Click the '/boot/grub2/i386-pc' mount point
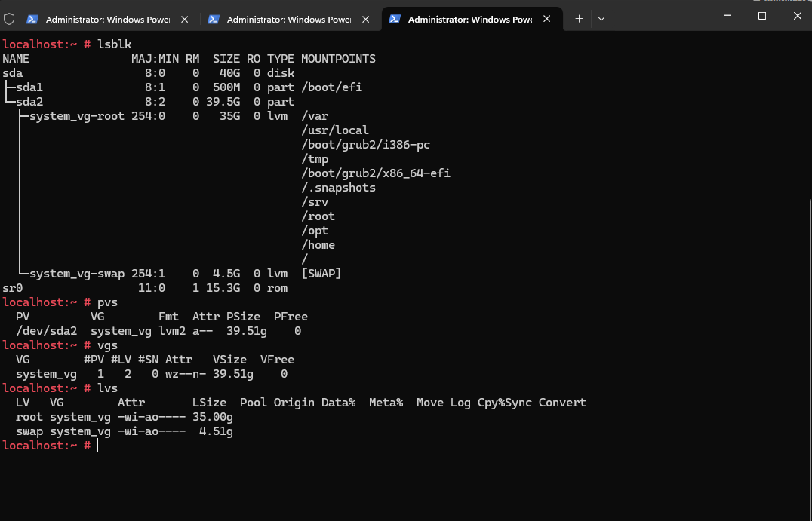This screenshot has width=812, height=521. pos(365,145)
